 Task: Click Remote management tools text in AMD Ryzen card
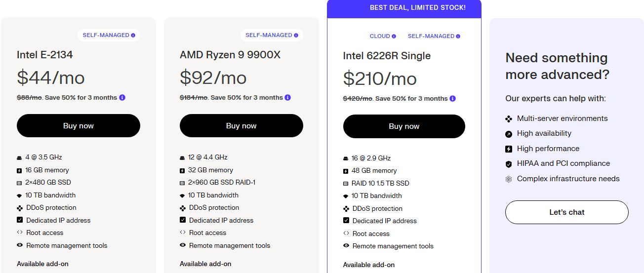tap(230, 246)
